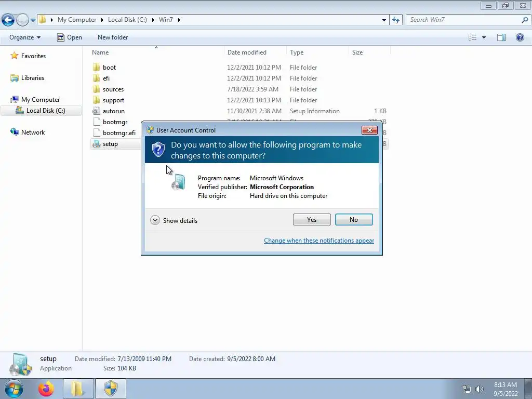This screenshot has height=399, width=532.
Task: Select Win7 in address breadcrumb
Action: (x=166, y=20)
